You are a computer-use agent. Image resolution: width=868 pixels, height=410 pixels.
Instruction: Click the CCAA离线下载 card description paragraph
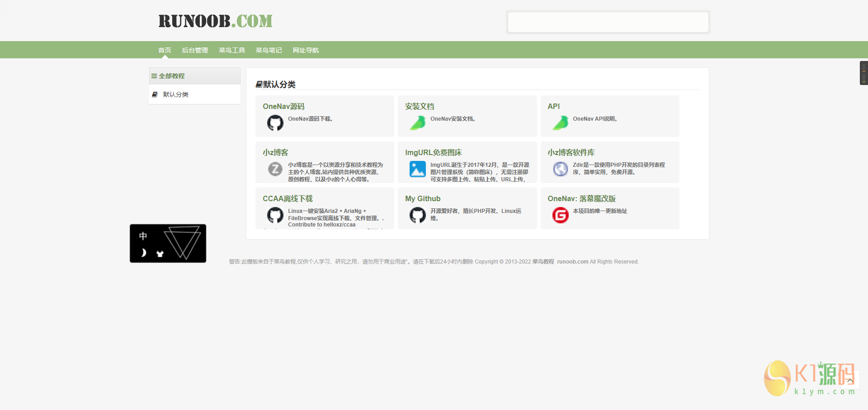pos(336,218)
